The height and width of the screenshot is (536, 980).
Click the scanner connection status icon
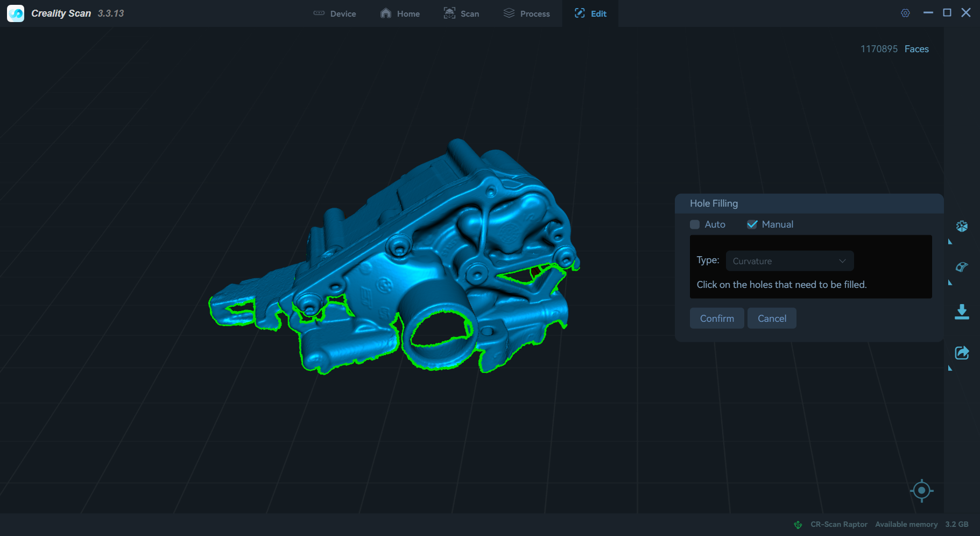click(x=798, y=525)
